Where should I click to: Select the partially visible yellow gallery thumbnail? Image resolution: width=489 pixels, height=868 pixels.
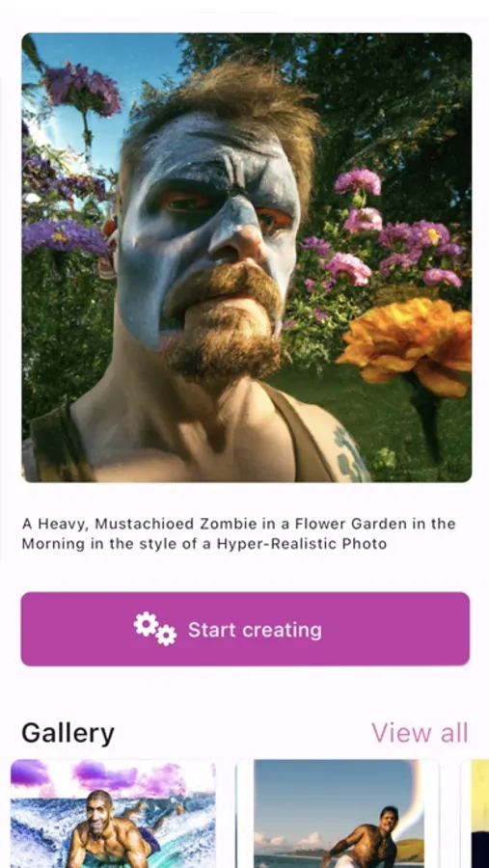(x=475, y=814)
